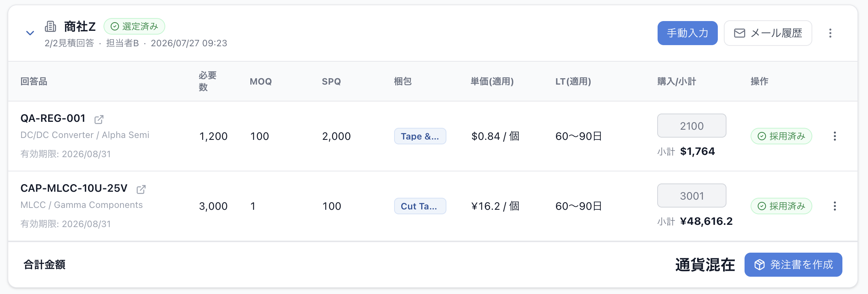Edit purchase quantity field showing 3001
Viewport: 868px width, 294px height.
click(x=692, y=195)
